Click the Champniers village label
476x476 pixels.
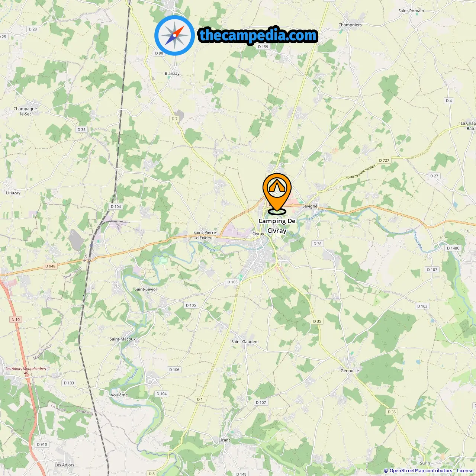point(350,25)
